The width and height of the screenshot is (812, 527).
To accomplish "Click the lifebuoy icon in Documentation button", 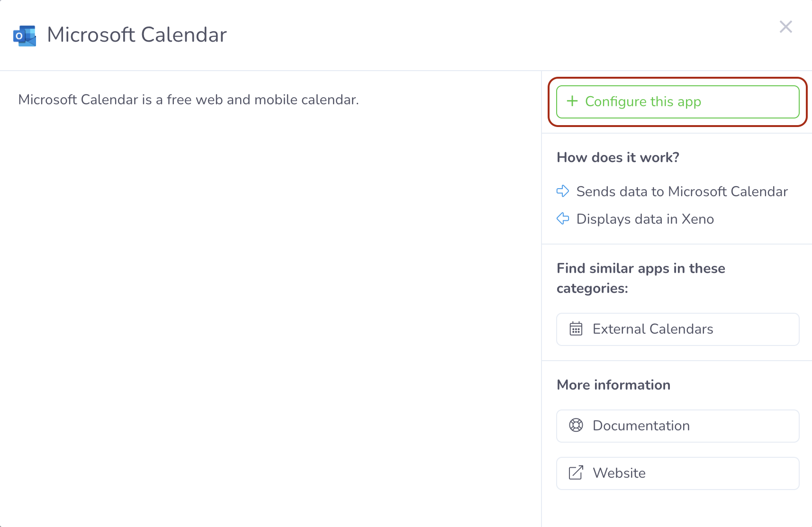I will coord(576,426).
